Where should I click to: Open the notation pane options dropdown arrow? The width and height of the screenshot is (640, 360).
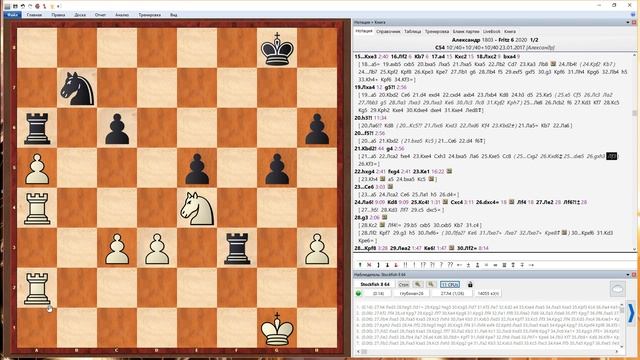click(628, 22)
